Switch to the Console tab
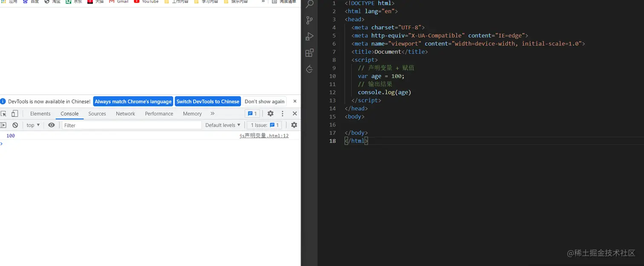The image size is (644, 266). (69, 113)
